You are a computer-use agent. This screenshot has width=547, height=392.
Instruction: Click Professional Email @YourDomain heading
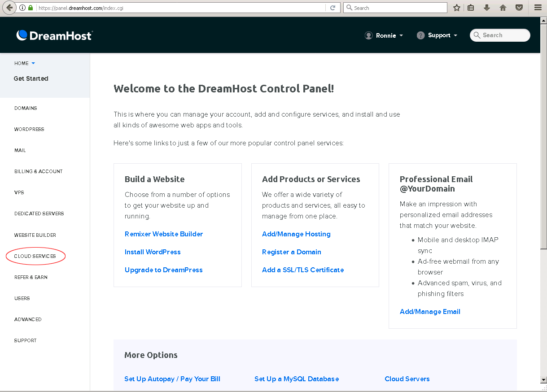436,184
